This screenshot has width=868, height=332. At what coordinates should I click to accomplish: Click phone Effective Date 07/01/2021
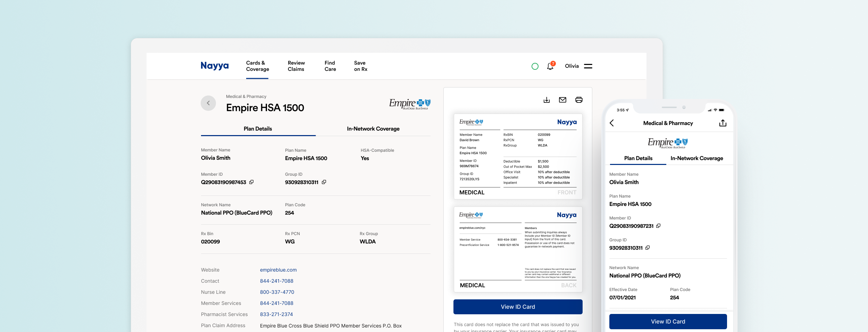(623, 298)
